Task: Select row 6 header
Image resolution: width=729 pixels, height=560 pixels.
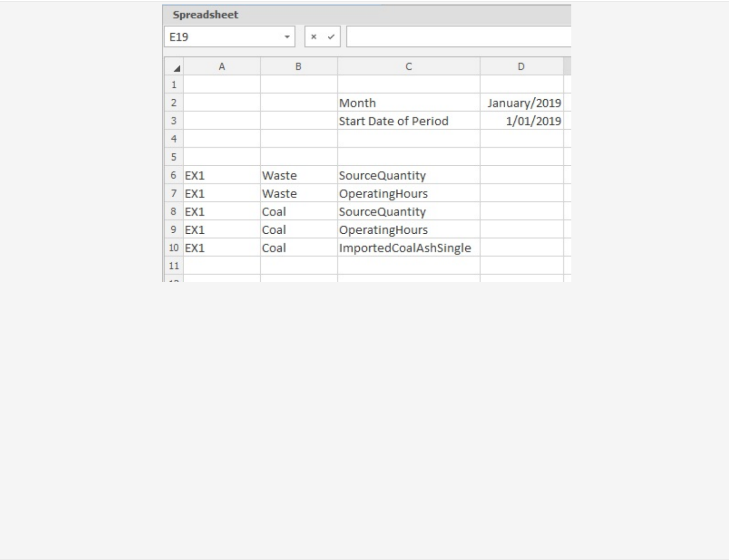Action: tap(174, 175)
